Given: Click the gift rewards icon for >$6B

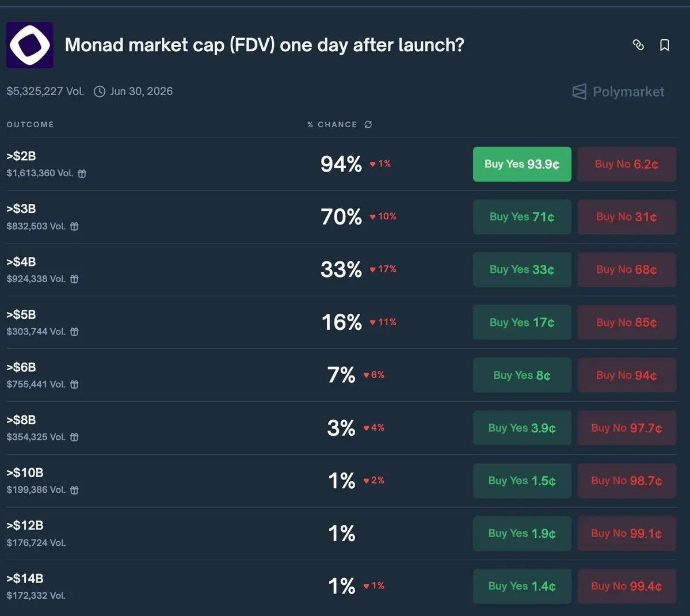Looking at the screenshot, I should [x=74, y=385].
